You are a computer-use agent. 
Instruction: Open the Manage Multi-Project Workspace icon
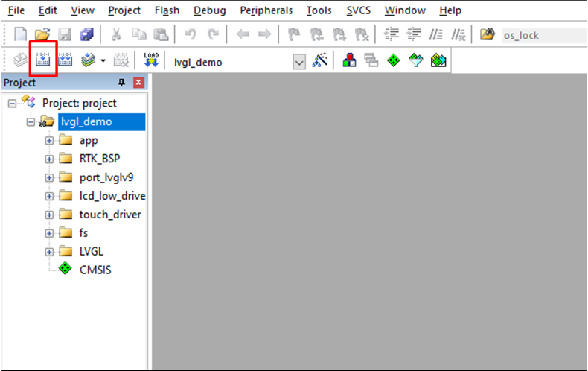(371, 60)
